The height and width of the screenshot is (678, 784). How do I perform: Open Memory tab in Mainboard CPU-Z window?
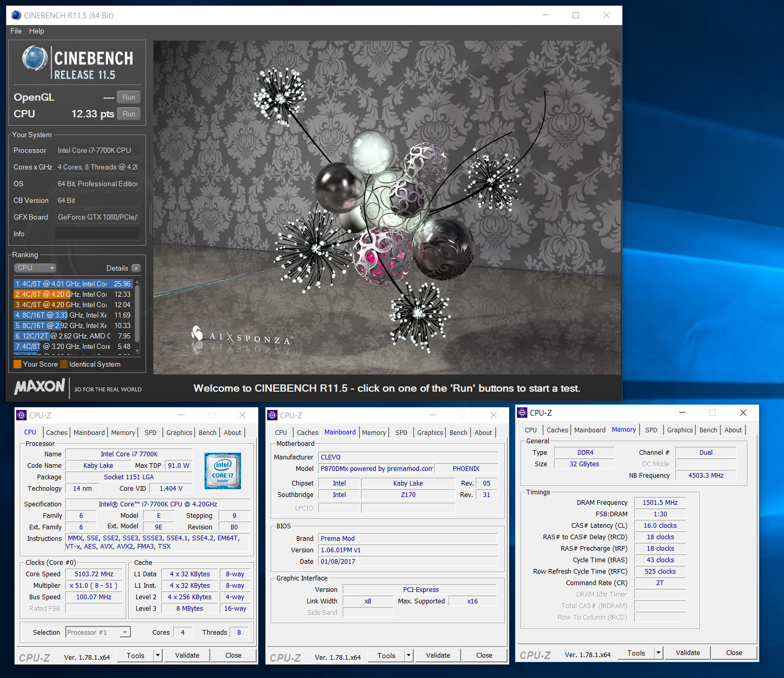click(x=374, y=432)
